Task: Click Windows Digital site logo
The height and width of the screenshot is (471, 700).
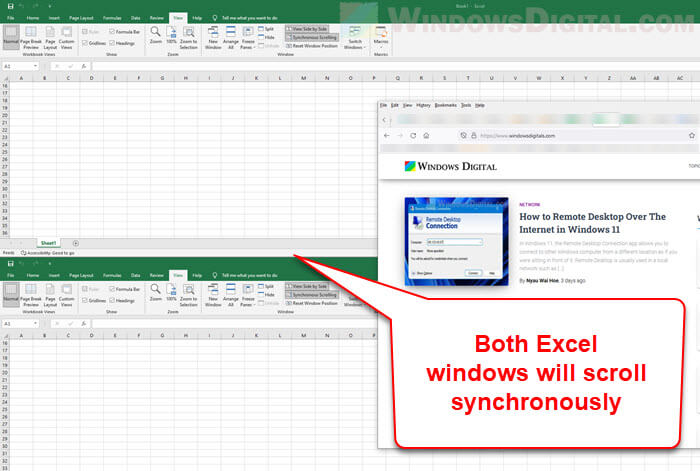Action: 450,167
